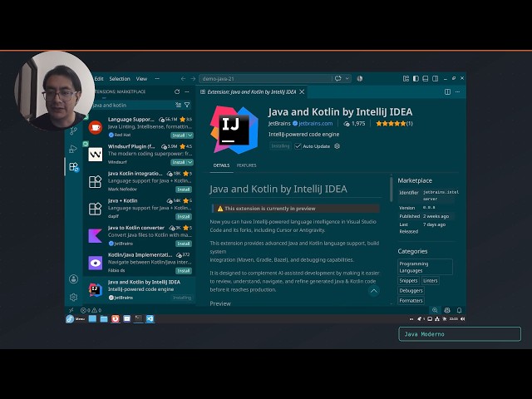
Task: Open the chat icon in the title bar
Action: pyautogui.click(x=338, y=79)
